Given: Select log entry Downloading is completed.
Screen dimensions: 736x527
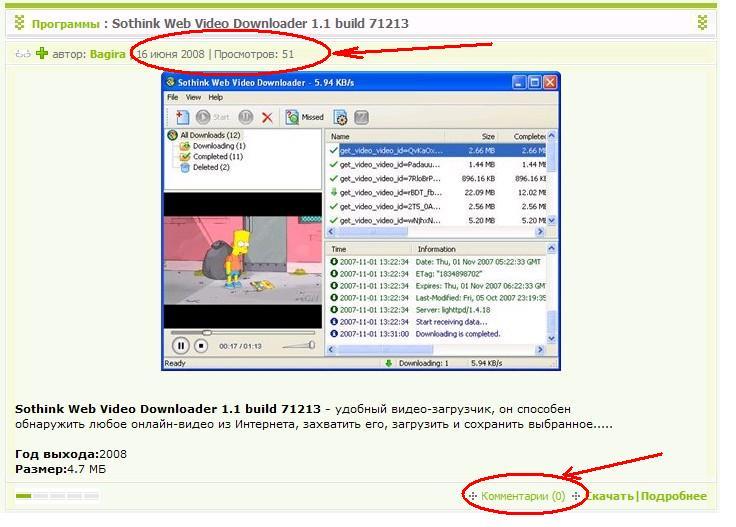Looking at the screenshot, I should coord(437,334).
